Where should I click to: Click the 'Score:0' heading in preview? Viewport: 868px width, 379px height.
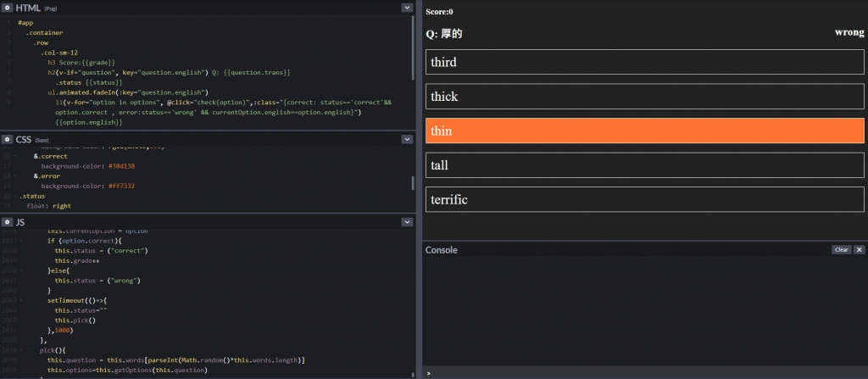[439, 12]
